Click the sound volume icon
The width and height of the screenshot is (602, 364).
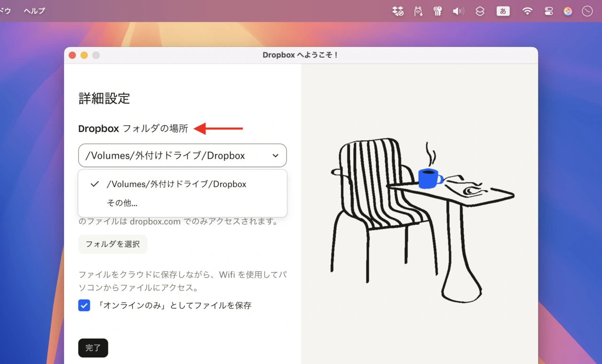click(x=458, y=11)
